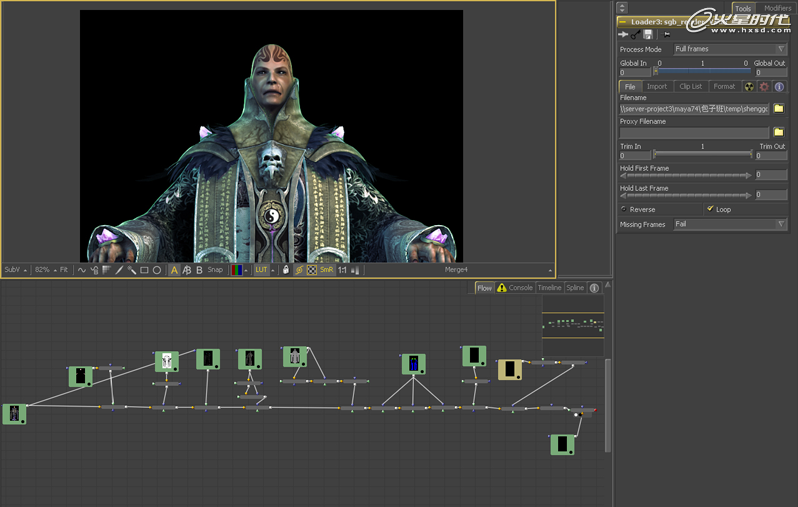Open the Tools tab
Viewport: 798px width, 507px height.
pyautogui.click(x=743, y=8)
